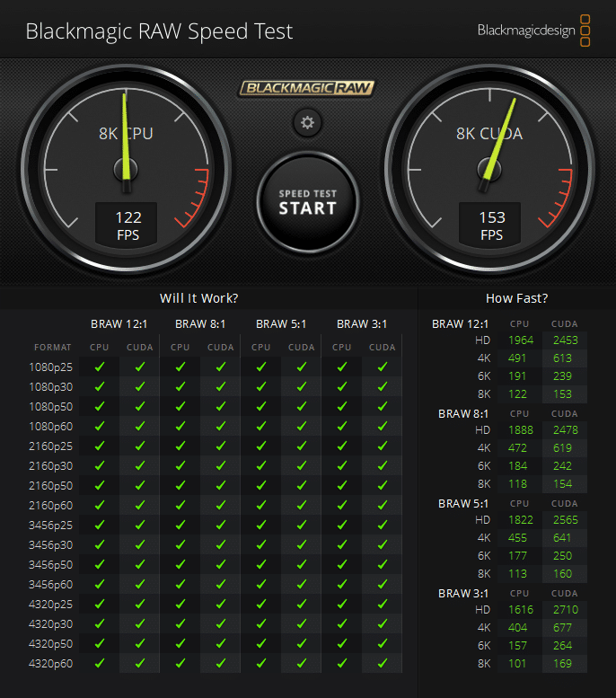The width and height of the screenshot is (616, 698).
Task: Click BRAW 5:1 4K CPU value 455
Action: coord(517,538)
